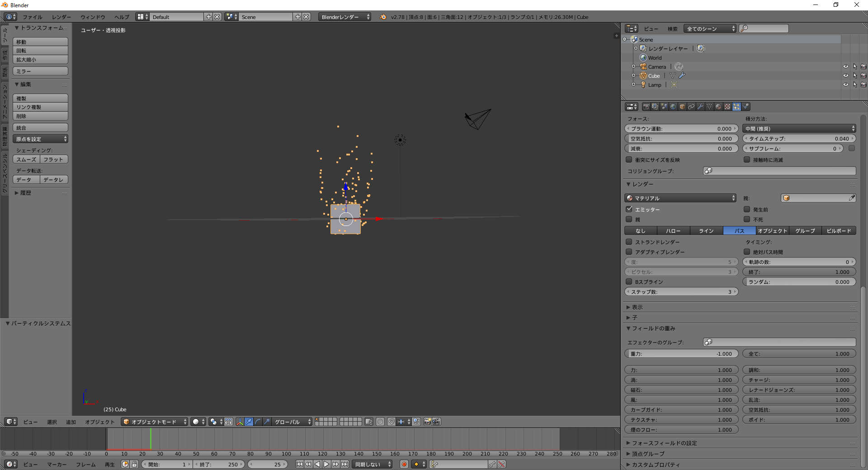The width and height of the screenshot is (868, 470).
Task: Click the 重力 weight slider
Action: (x=681, y=354)
